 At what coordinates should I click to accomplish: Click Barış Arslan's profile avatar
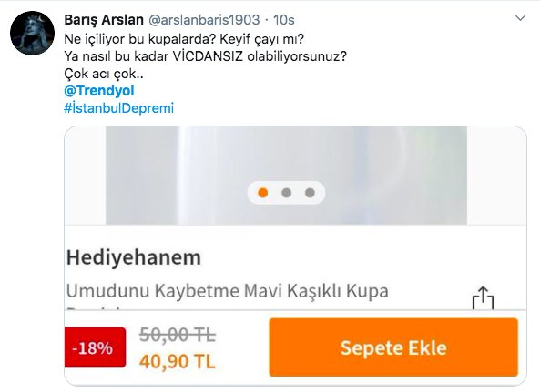(x=33, y=33)
